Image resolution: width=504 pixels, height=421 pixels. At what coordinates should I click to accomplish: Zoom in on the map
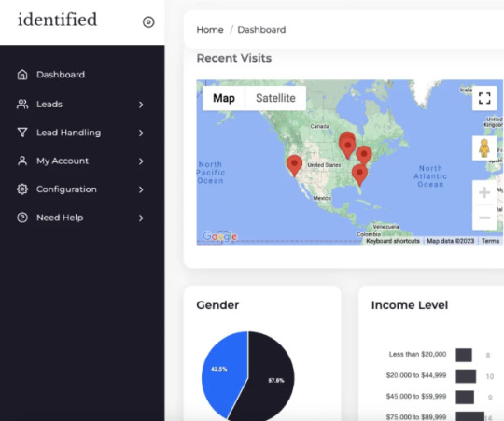pos(484,192)
